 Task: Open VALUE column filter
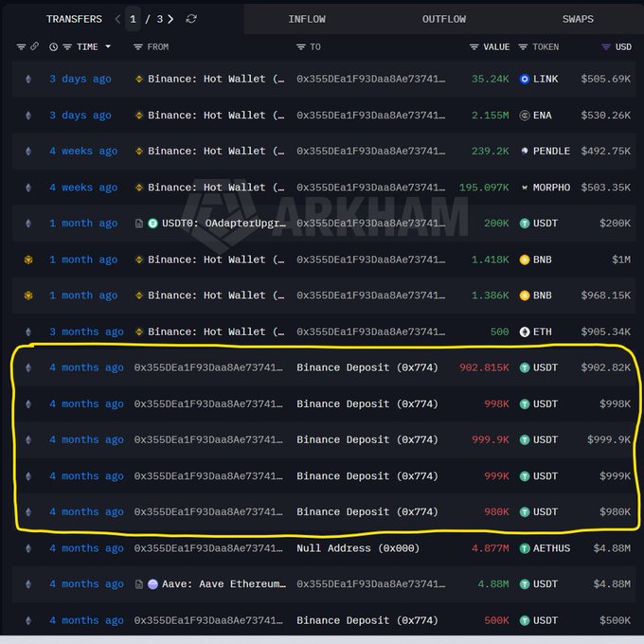pos(474,46)
